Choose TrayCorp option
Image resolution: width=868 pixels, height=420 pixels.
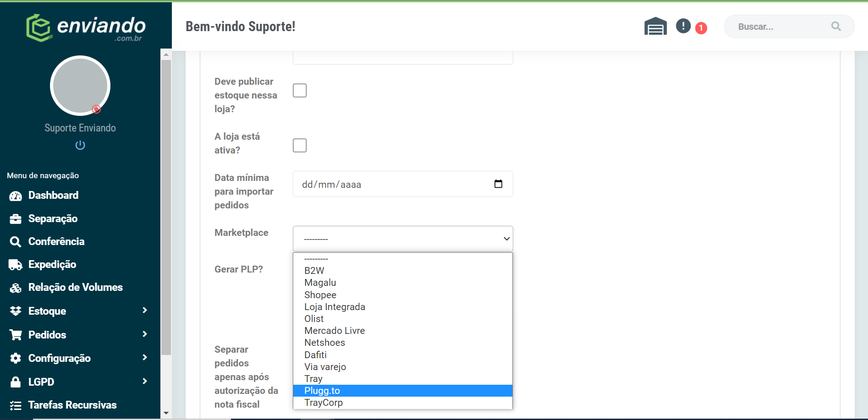[x=403, y=403]
